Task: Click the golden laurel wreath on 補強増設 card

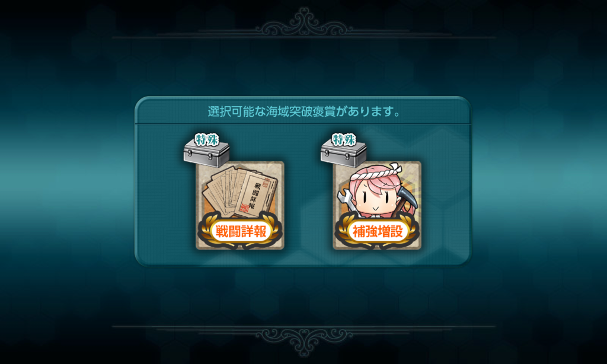Action: coord(376,231)
